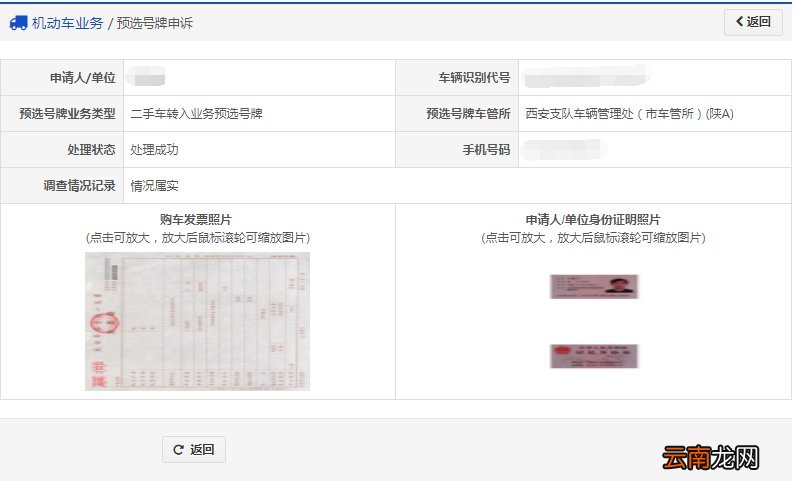Click the 申请人/单位 label cell
This screenshot has width=796, height=486.
coord(62,78)
